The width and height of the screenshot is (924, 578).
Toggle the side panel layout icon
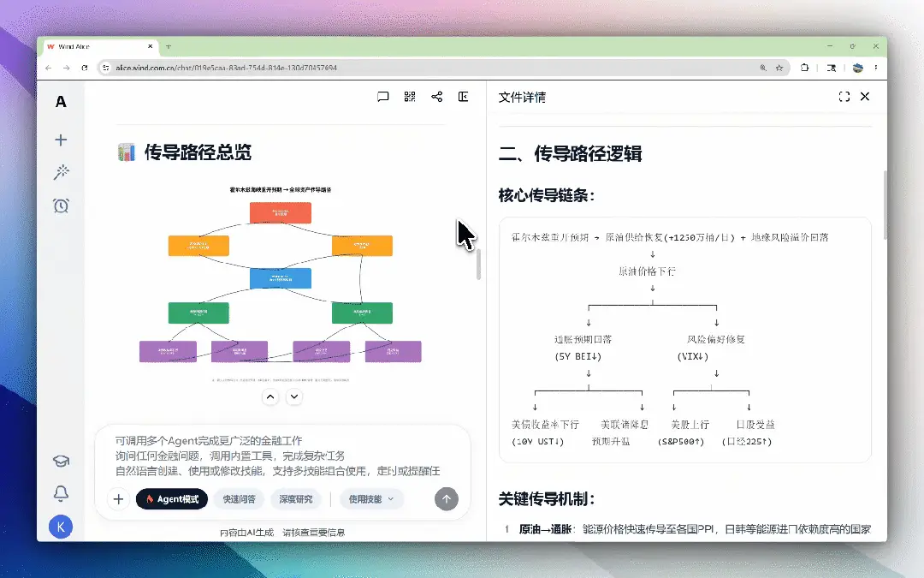pos(463,97)
